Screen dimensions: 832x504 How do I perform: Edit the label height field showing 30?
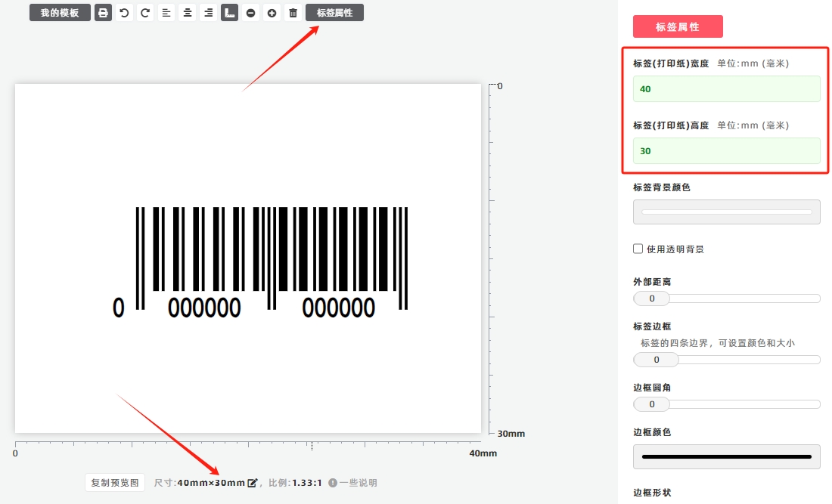tap(726, 151)
